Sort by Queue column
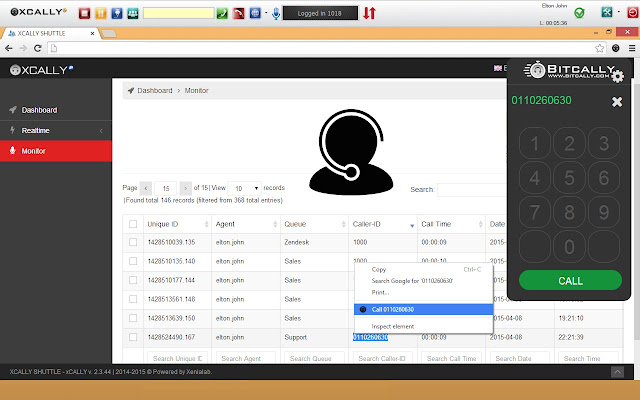This screenshot has height=400, width=640. [314, 224]
